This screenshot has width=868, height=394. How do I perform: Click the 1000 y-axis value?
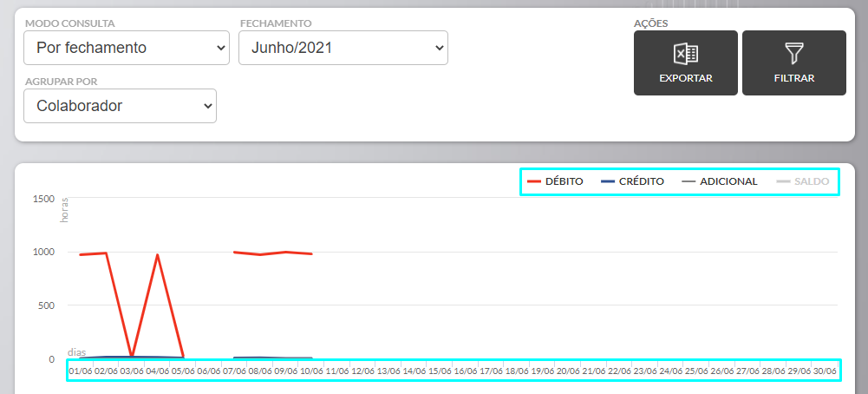[x=43, y=253]
